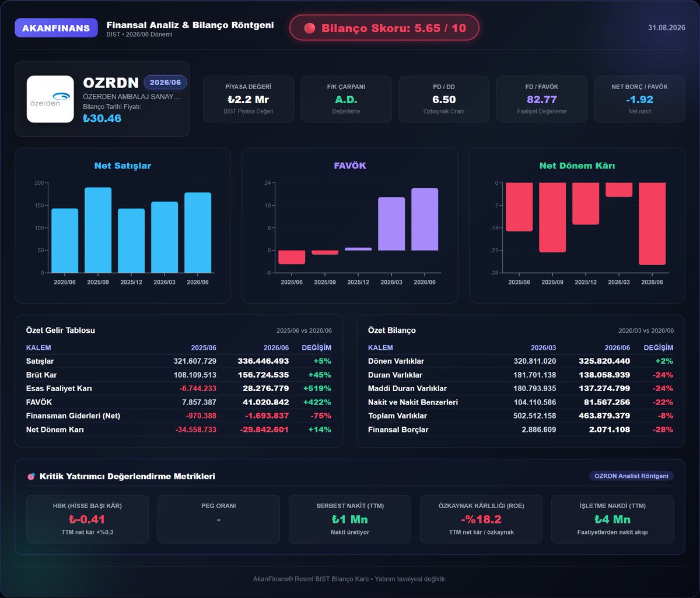Click the Özet Bilanço heading

click(x=392, y=330)
